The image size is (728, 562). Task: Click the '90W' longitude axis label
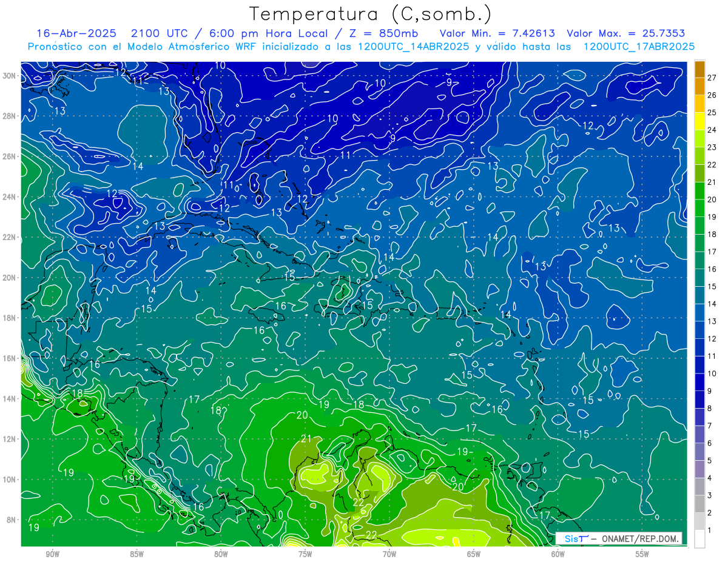[x=52, y=554]
